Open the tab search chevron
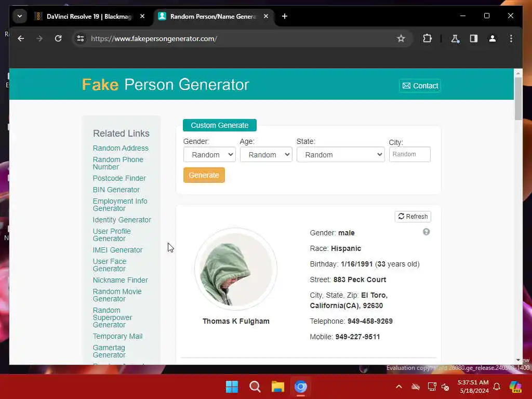The width and height of the screenshot is (532, 399). tap(20, 16)
